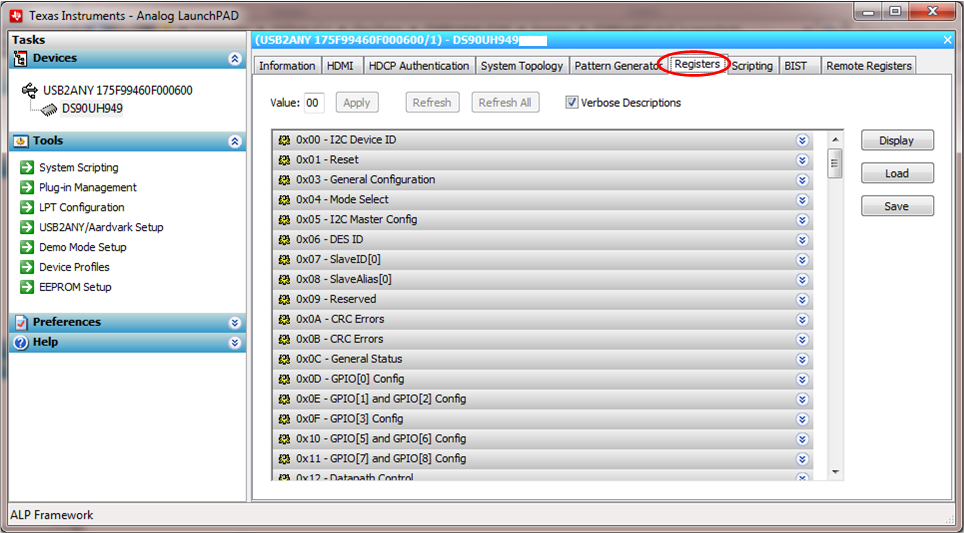Expand the 0x00 - I2C Device ID register
964x533 pixels.
(802, 140)
